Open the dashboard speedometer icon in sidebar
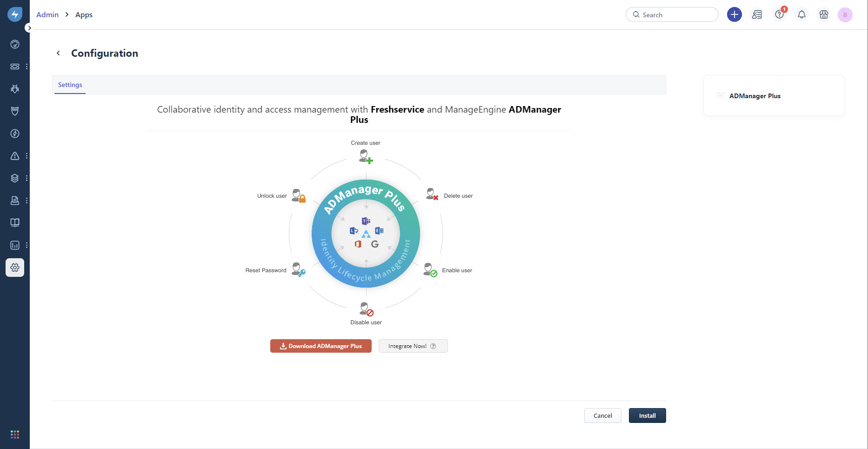This screenshot has height=449, width=868. 14,44
